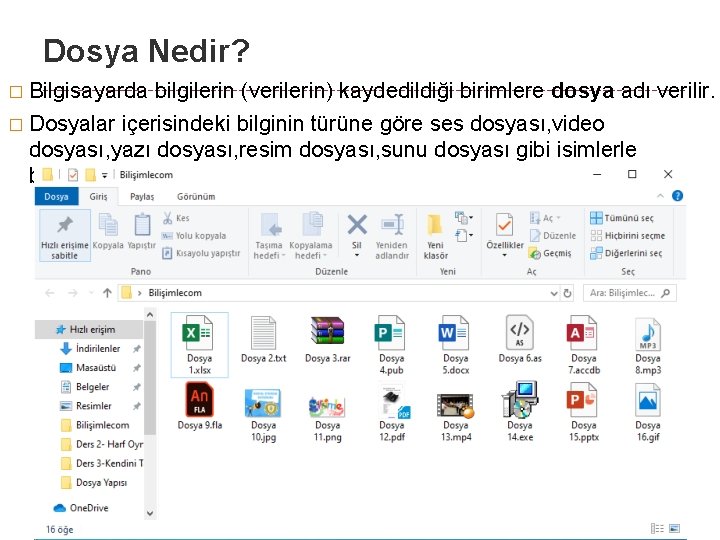The width and height of the screenshot is (720, 540).
Task: Click the Yapıştır paste icon
Action: click(x=142, y=225)
